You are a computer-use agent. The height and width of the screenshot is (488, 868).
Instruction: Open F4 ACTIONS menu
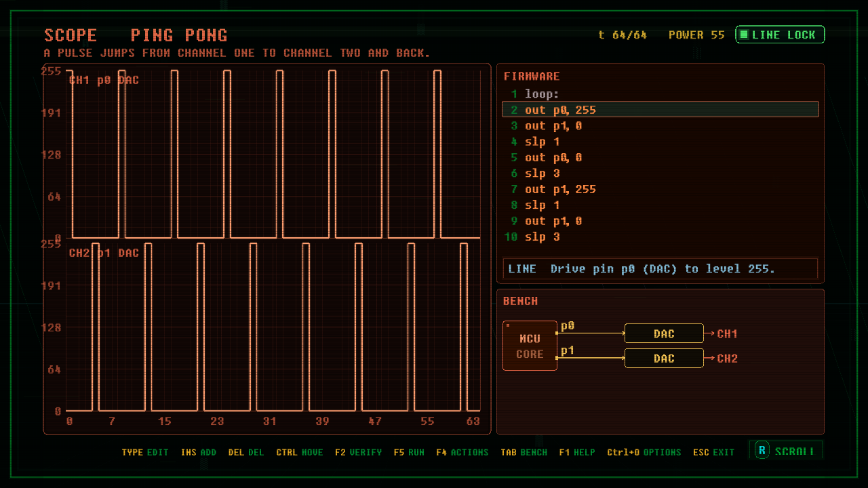[x=462, y=452]
